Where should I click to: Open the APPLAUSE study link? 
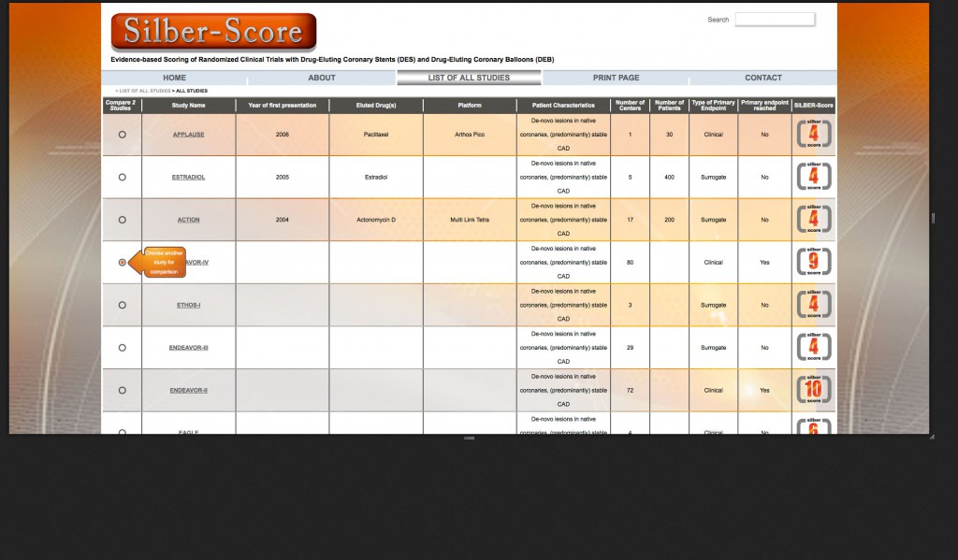(x=188, y=135)
